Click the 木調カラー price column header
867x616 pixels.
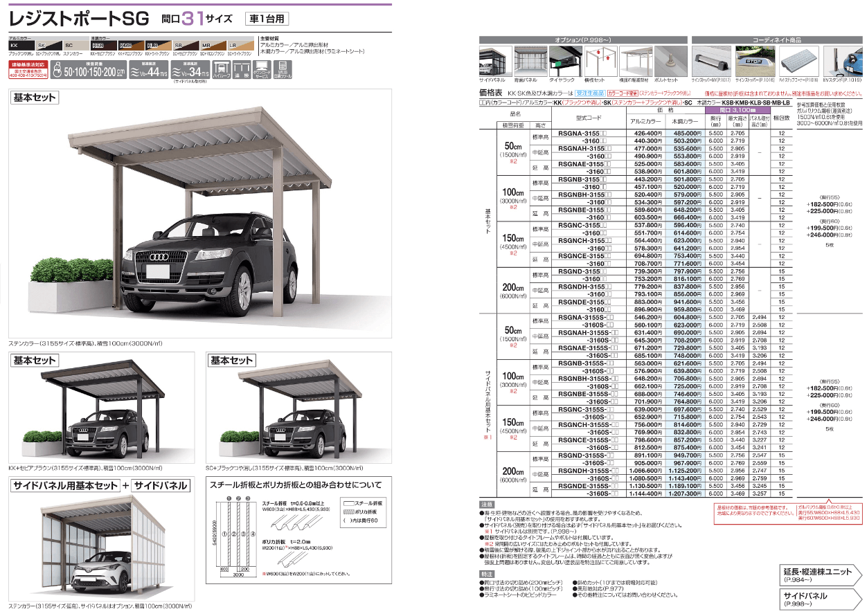click(685, 121)
